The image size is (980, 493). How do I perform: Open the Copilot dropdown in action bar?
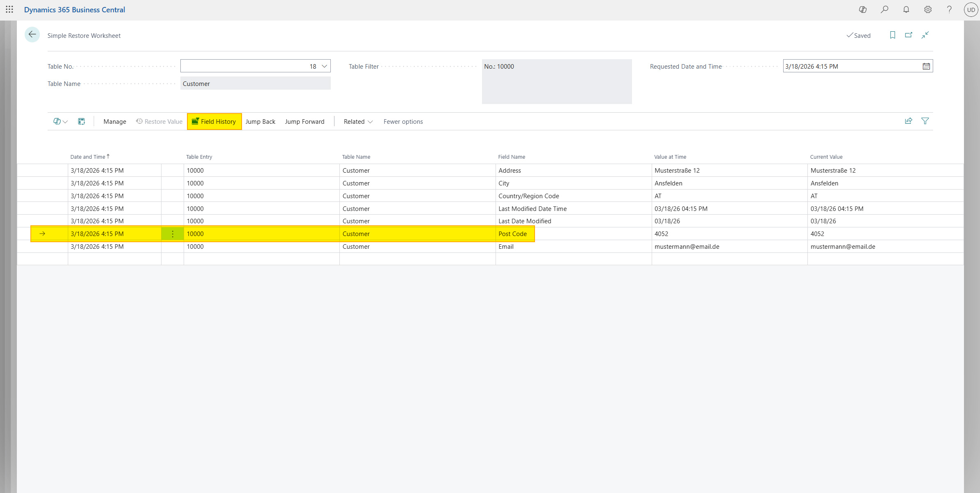(x=60, y=122)
